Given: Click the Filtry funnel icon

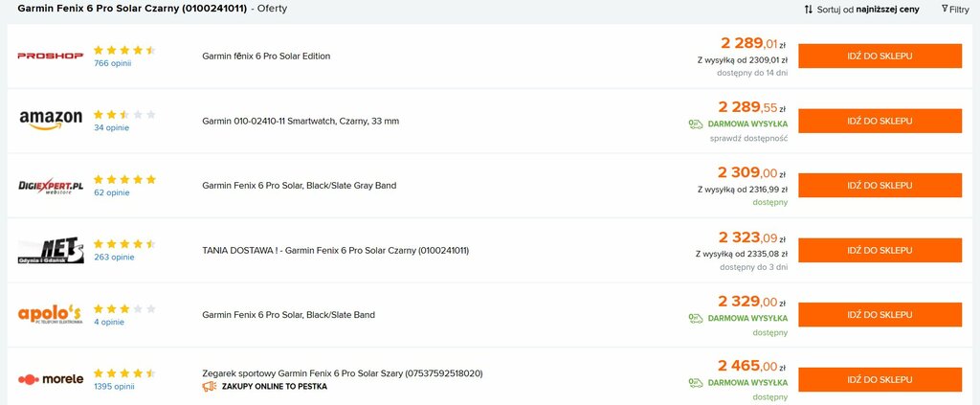Looking at the screenshot, I should (x=945, y=9).
